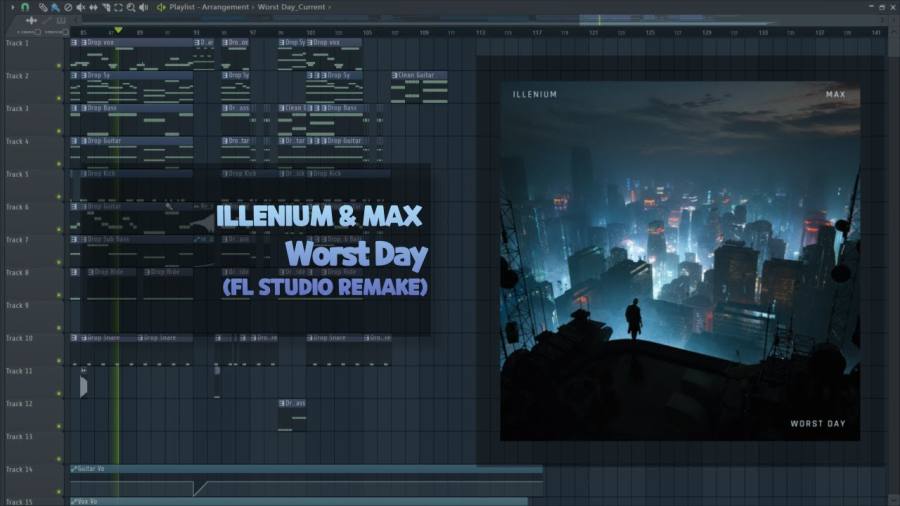
Task: Open the Playlist options menu arrow
Action: coord(13,7)
